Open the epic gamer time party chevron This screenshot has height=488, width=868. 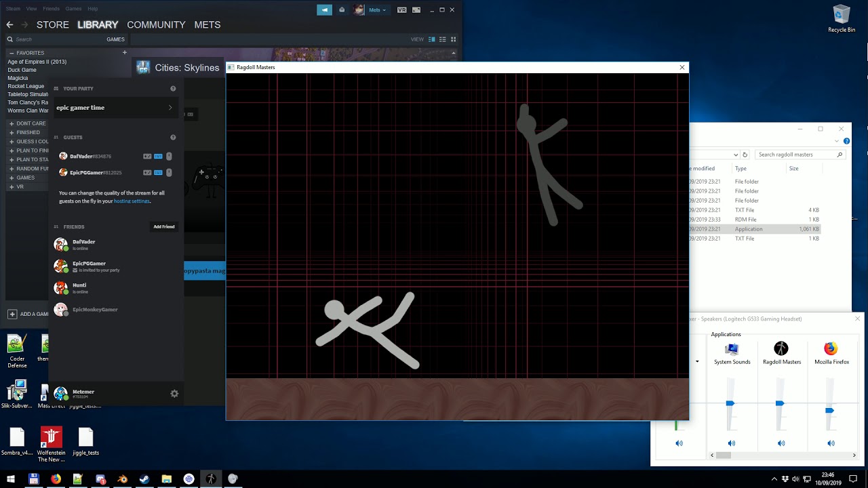170,108
